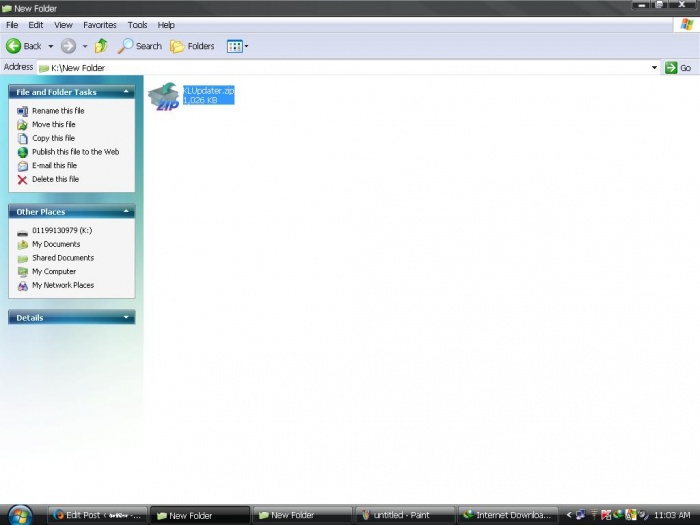Click the Windows flag logo in menu bar

(687, 25)
